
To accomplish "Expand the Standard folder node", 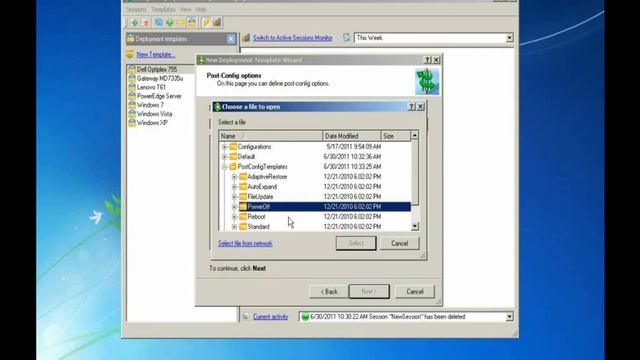I will click(x=234, y=227).
